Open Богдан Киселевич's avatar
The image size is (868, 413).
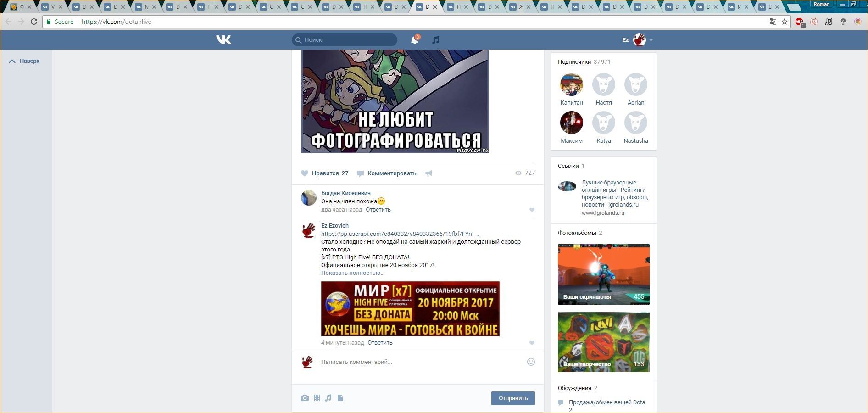tap(309, 198)
